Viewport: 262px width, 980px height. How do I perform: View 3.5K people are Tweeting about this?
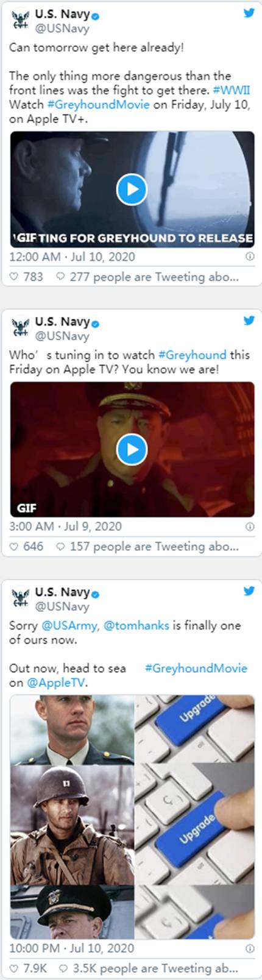pos(147,968)
